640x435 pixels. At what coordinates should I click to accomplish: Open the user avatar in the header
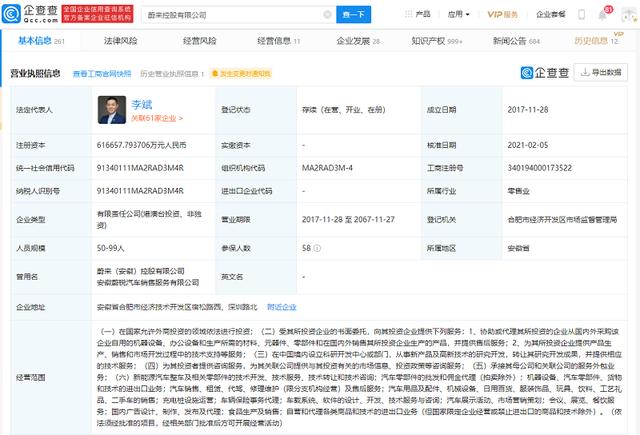[x=629, y=15]
